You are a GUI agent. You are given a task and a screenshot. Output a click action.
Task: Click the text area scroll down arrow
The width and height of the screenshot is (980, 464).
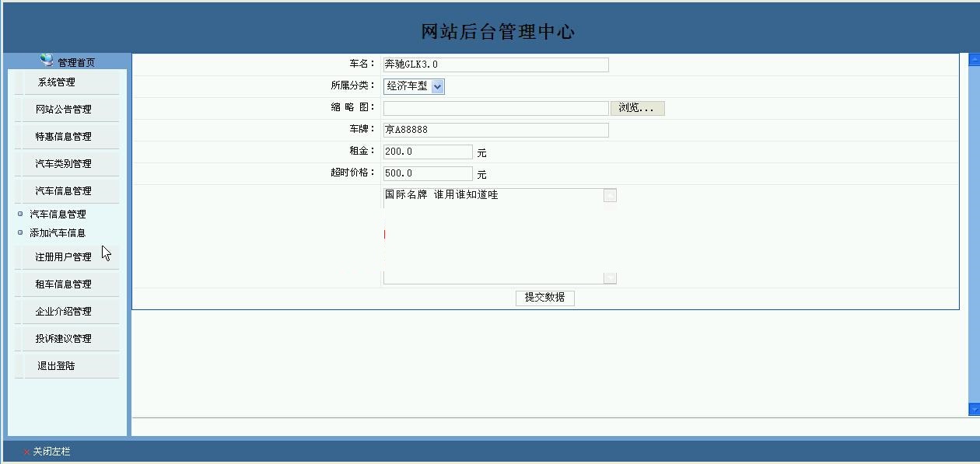(610, 277)
